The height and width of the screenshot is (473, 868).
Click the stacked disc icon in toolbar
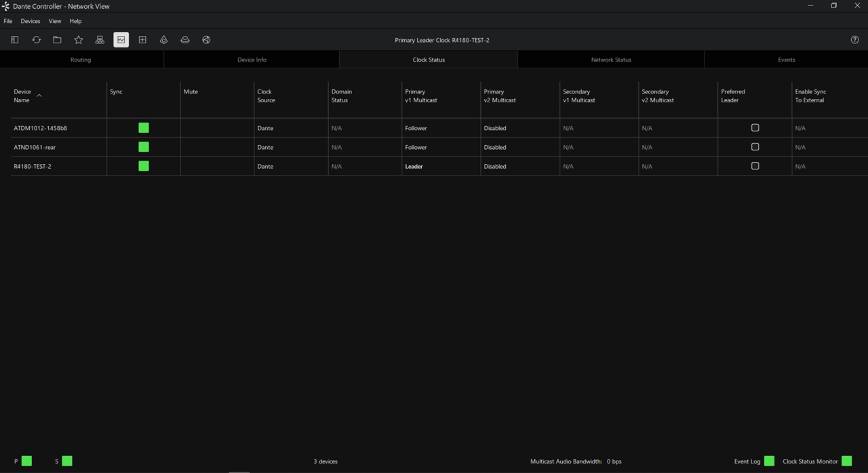coord(185,40)
